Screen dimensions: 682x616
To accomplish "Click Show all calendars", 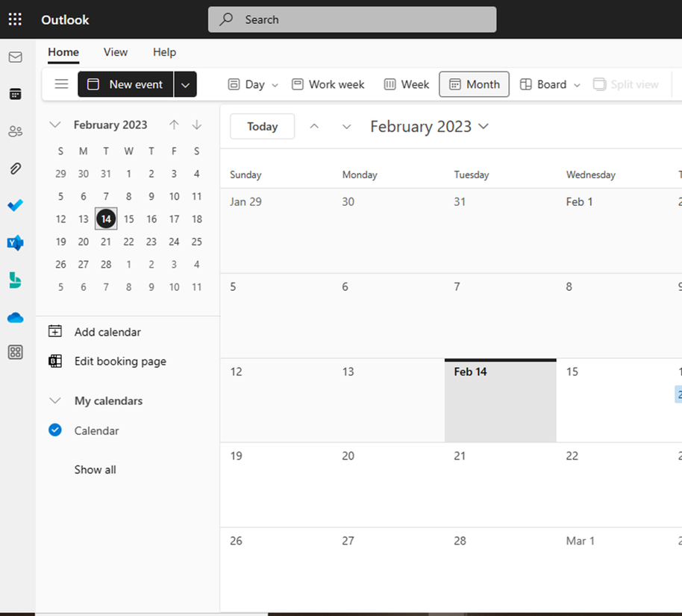I will click(95, 470).
